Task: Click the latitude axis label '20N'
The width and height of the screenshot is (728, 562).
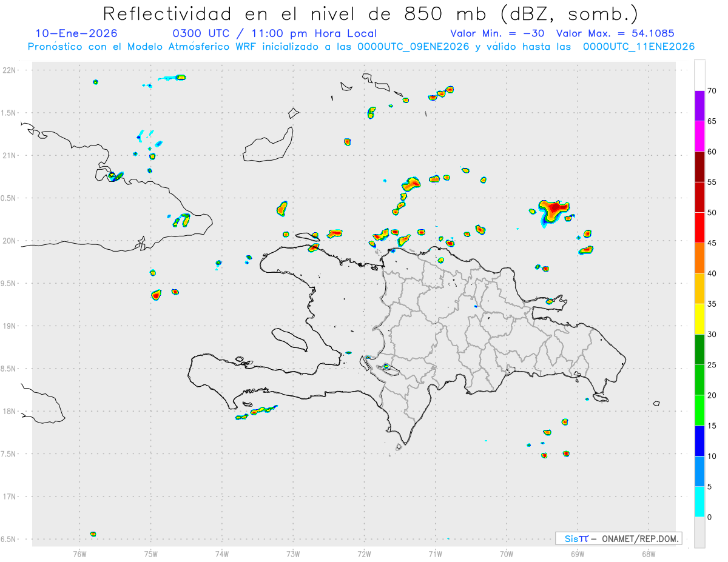Action: pyautogui.click(x=10, y=241)
